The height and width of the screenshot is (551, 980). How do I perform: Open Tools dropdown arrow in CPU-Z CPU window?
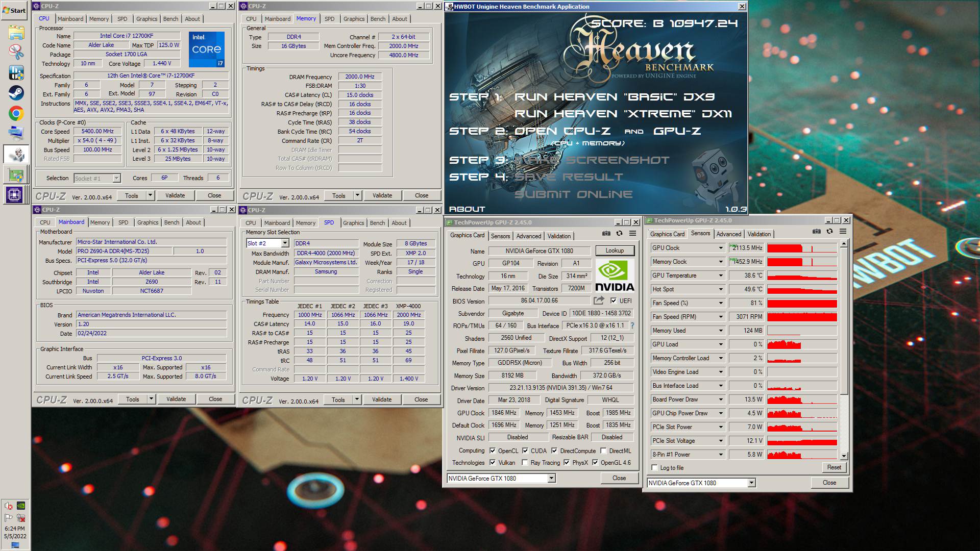[x=150, y=195]
